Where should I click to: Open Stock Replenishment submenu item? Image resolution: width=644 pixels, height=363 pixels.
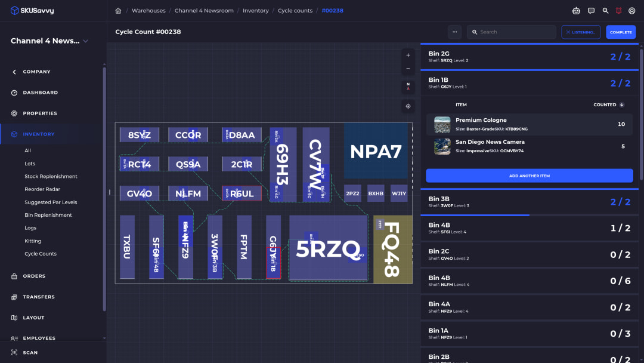click(51, 176)
